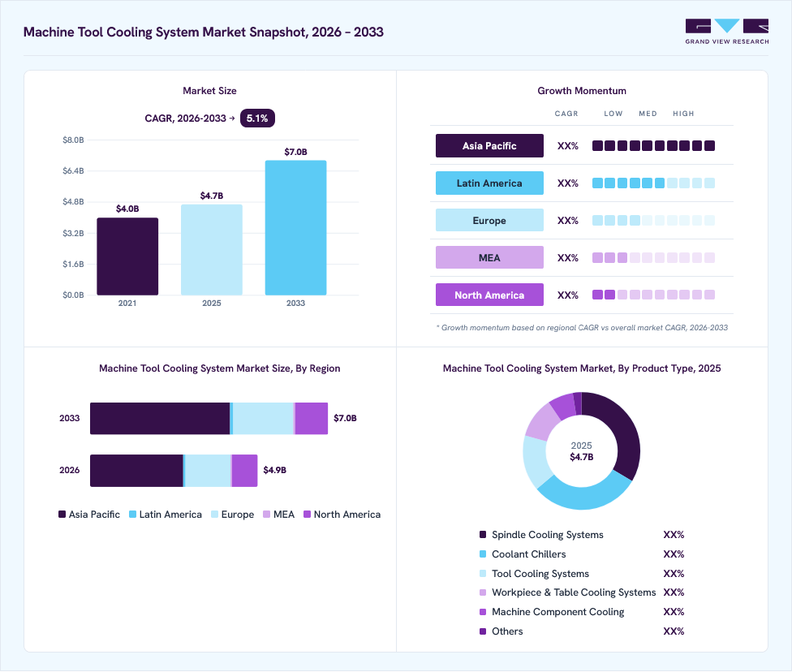Image resolution: width=792 pixels, height=672 pixels.
Task: Click the Others legend swatch
Action: (x=483, y=631)
